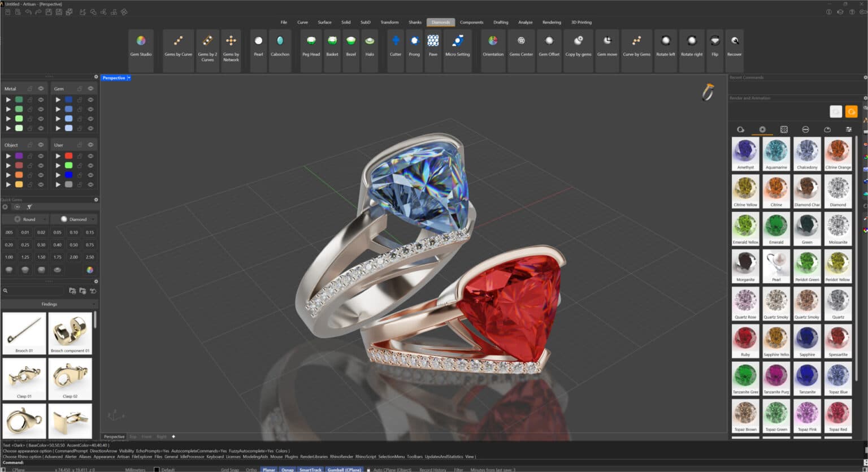Screen dimensions: 868x472
Task: Open the Rendering menu tab
Action: (552, 22)
